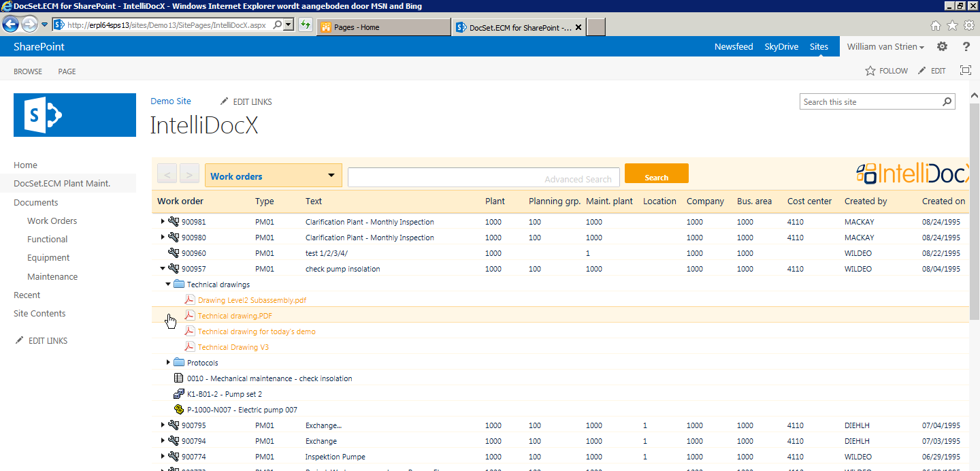Viewport: 980px width, 471px height.
Task: Open Technical drawing for today's demo
Action: [257, 331]
